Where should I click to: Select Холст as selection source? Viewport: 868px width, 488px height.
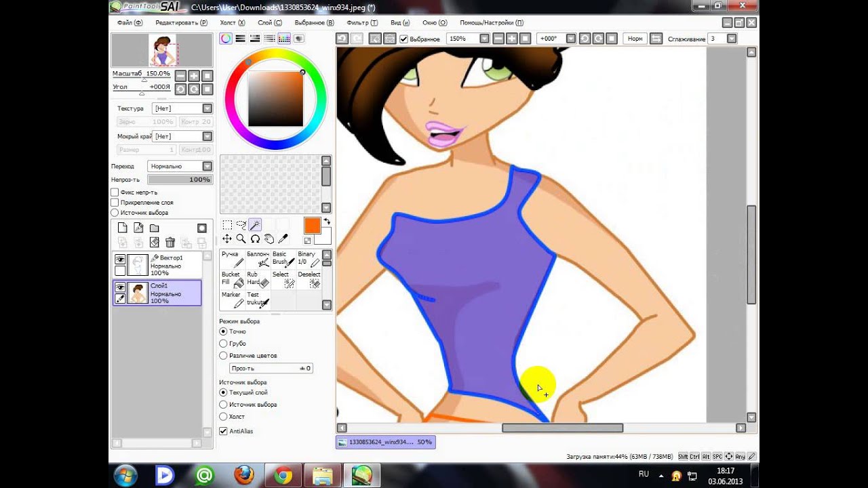tap(223, 417)
